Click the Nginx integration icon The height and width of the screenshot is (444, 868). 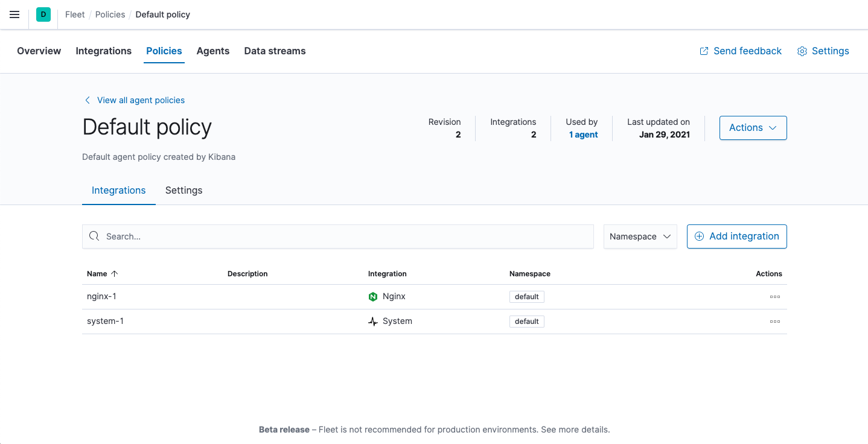coord(374,296)
